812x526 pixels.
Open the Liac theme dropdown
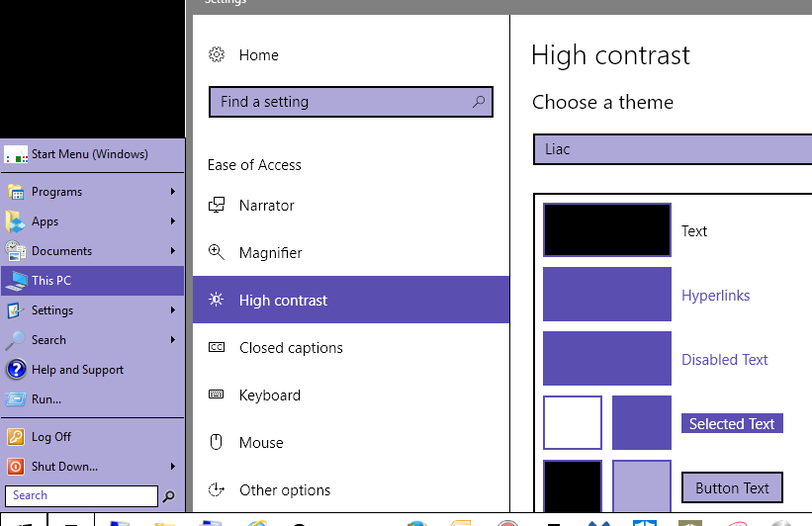673,149
